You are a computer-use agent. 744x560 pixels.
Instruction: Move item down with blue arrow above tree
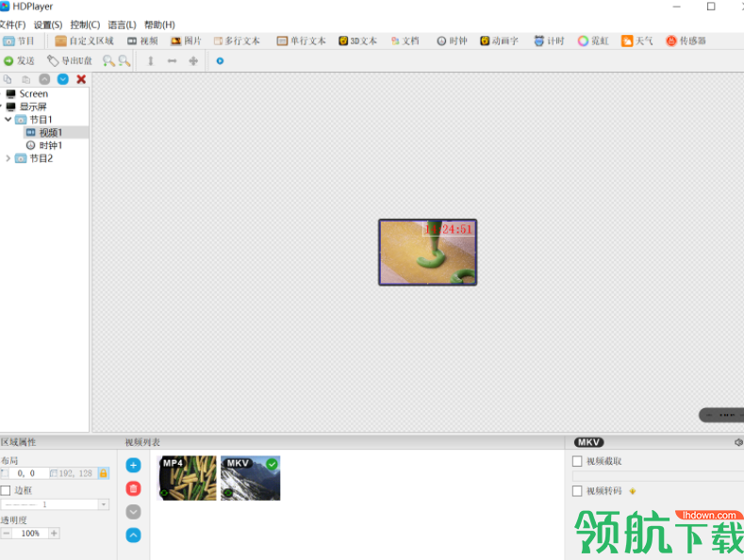pos(62,79)
